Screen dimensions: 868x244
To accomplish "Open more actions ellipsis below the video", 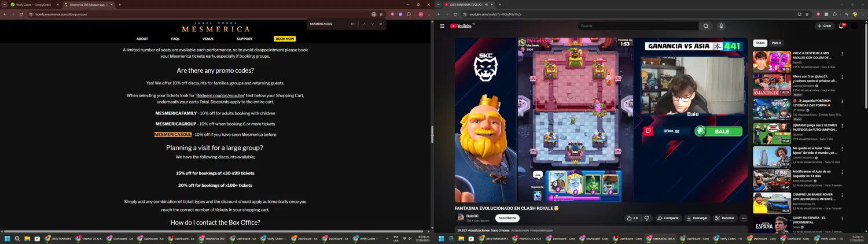I will point(744,218).
